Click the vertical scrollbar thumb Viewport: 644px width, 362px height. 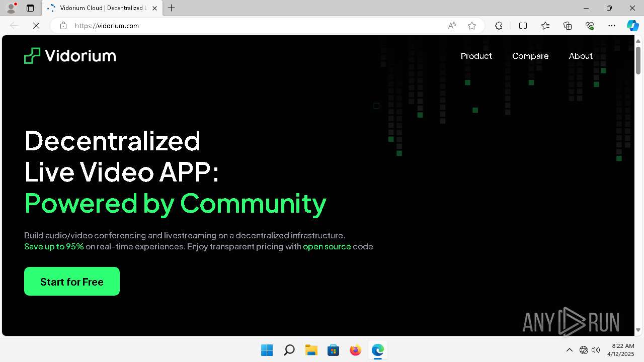(638, 59)
